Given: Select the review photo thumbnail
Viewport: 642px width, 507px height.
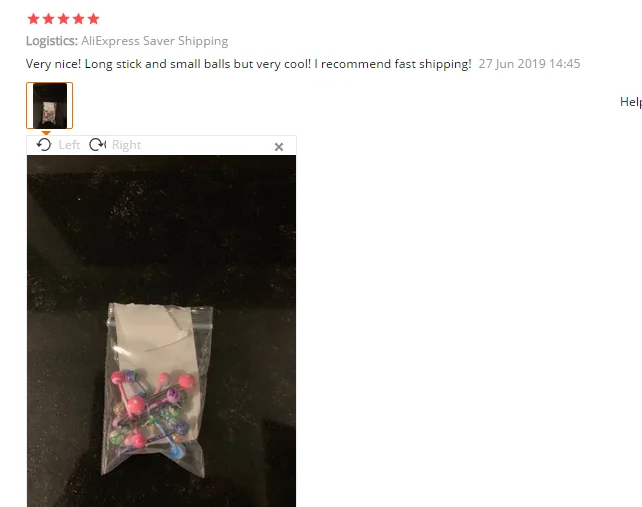Looking at the screenshot, I should tap(50, 106).
